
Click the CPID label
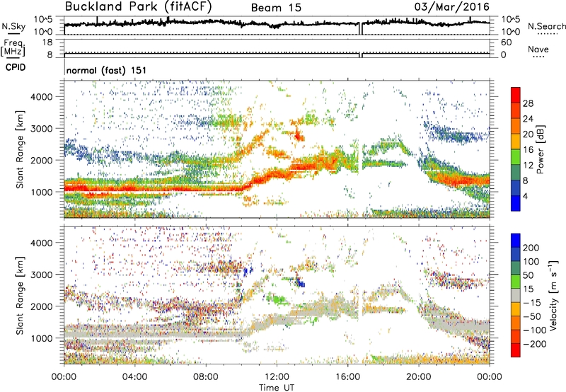click(x=16, y=67)
